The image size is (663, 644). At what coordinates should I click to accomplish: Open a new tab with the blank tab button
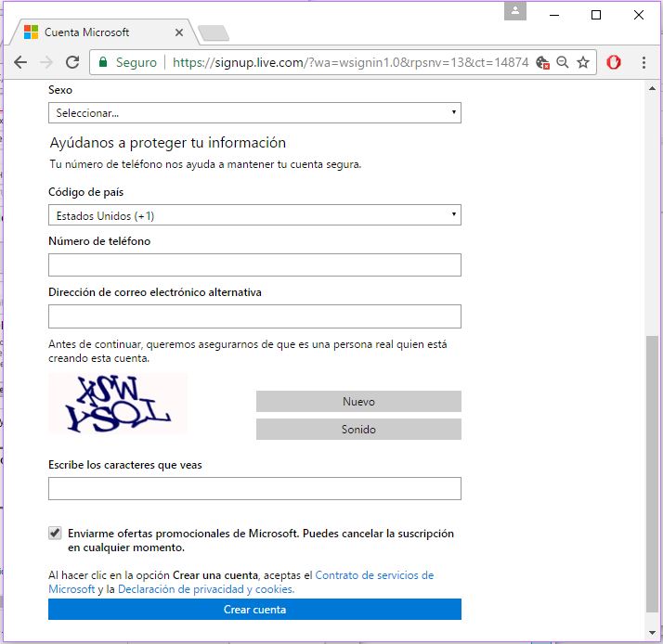coord(214,33)
